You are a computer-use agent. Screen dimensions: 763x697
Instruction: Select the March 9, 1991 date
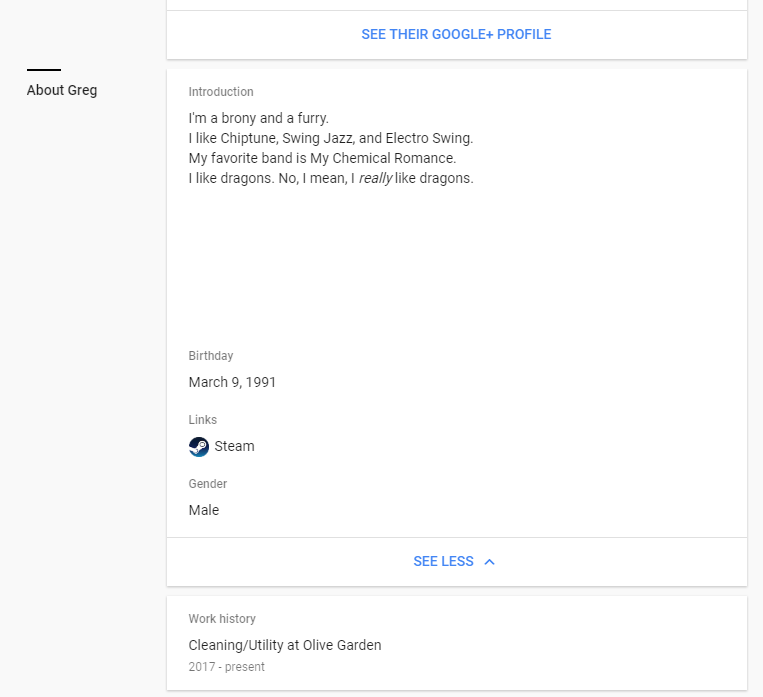(232, 382)
